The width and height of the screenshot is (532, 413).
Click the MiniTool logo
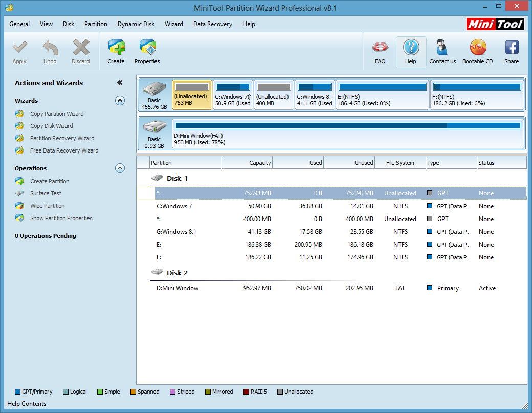coord(495,24)
